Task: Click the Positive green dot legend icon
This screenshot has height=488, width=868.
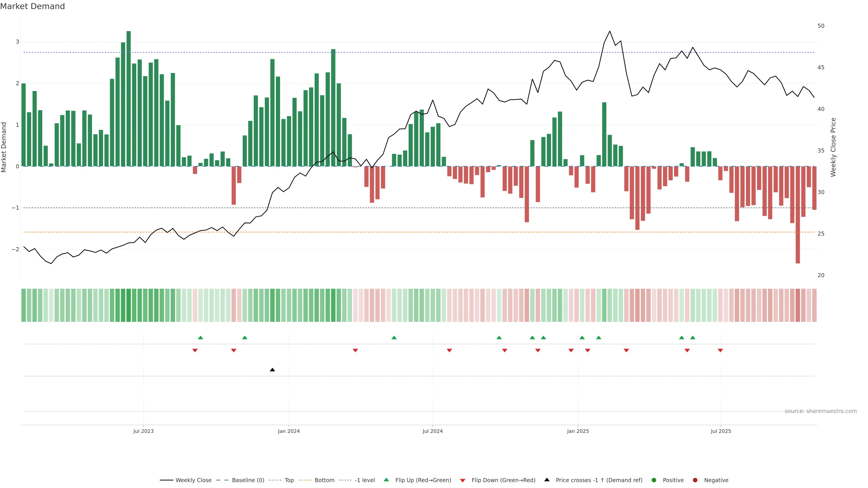Action: pyautogui.click(x=654, y=480)
